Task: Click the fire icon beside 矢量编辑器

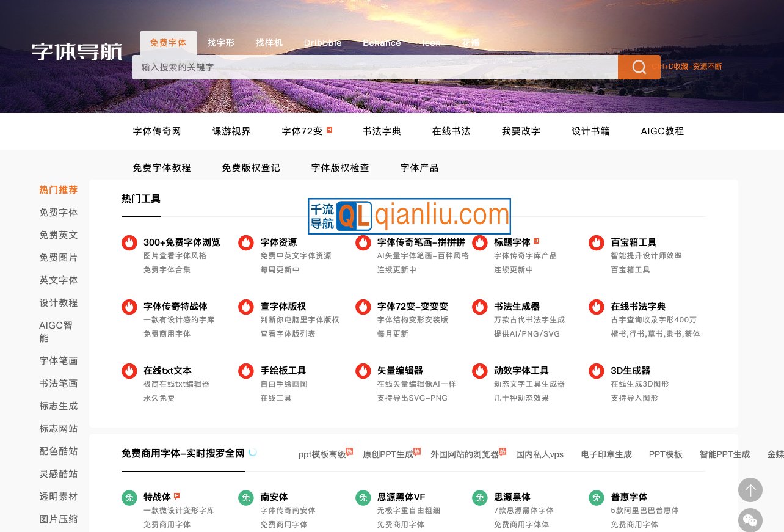Action: click(363, 371)
